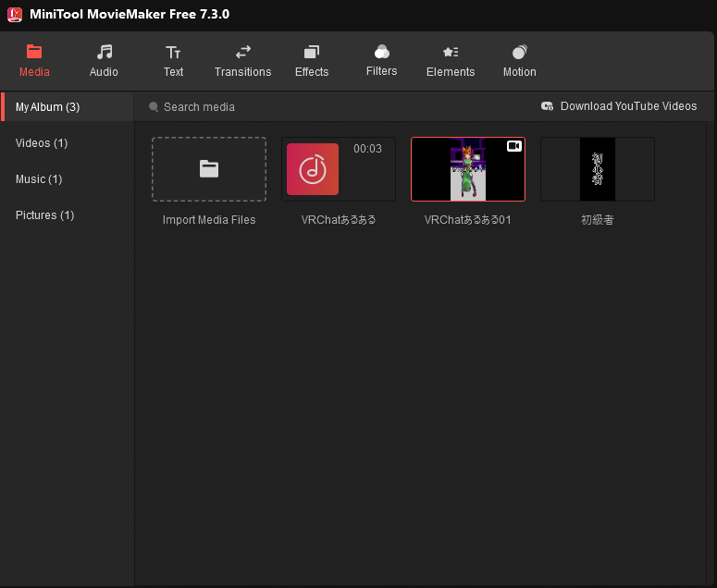Show the Videos category

[42, 143]
